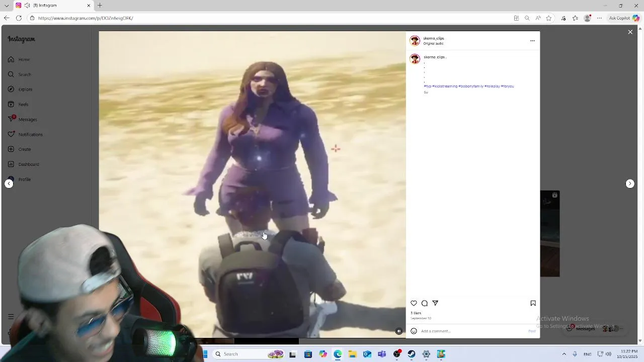Close the Instagram browser tab
The height and width of the screenshot is (362, 644).
(x=89, y=6)
